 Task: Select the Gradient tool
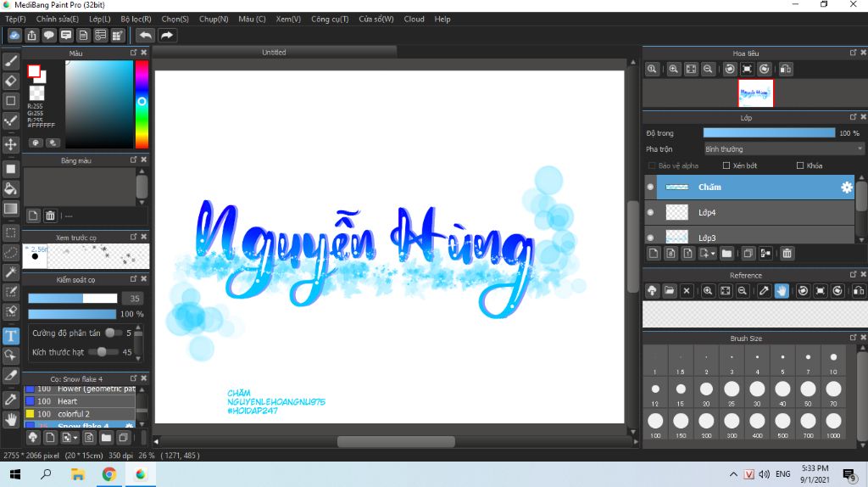tap(10, 209)
